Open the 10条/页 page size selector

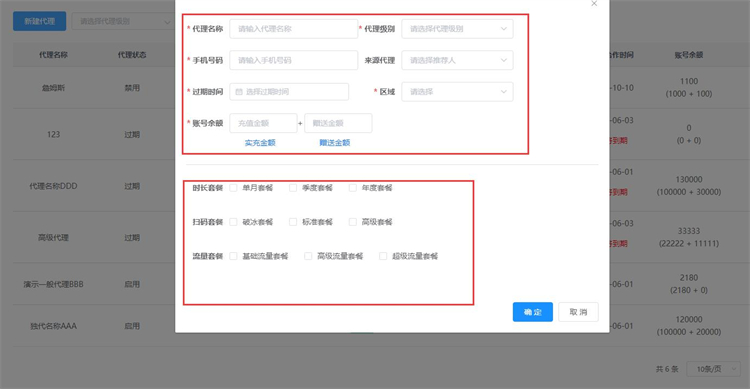(x=713, y=369)
